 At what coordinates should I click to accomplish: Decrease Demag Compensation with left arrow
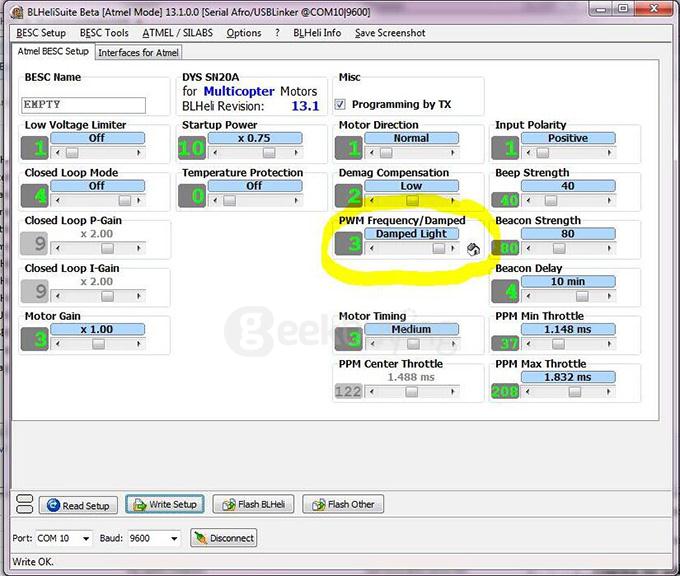(372, 200)
